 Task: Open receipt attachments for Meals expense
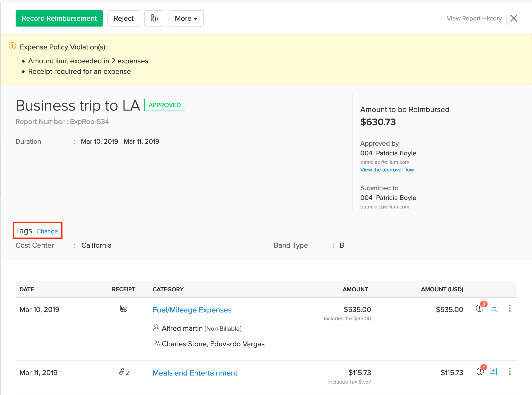(124, 372)
